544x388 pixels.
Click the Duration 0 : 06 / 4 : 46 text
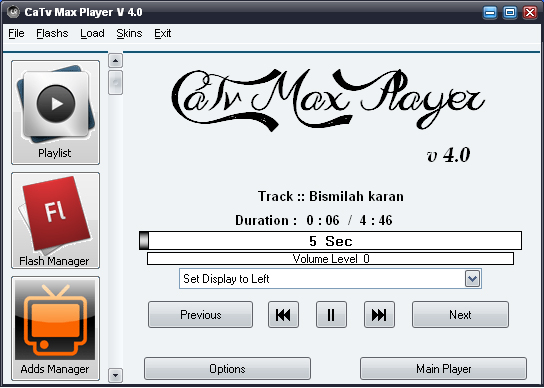pos(314,220)
